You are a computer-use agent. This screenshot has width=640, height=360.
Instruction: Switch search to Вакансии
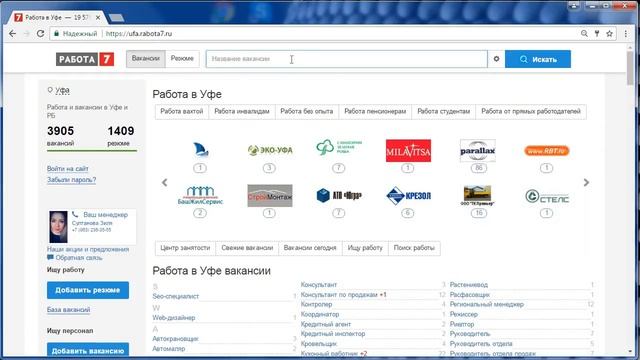(x=146, y=58)
